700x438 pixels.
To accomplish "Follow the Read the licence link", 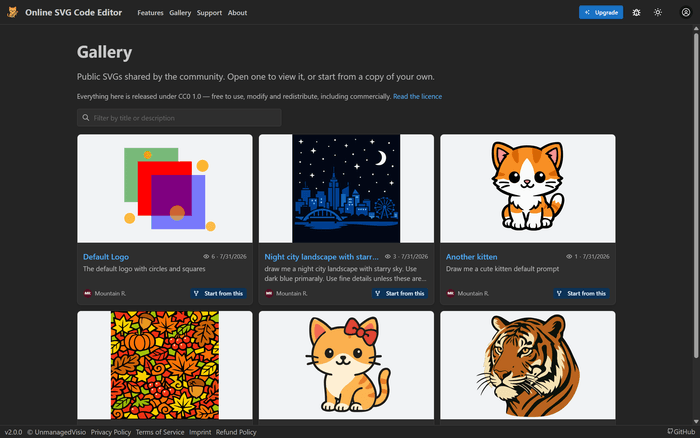I will point(417,96).
